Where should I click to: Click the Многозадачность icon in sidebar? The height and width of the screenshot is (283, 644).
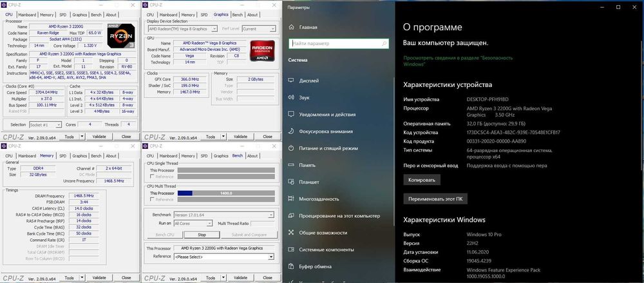click(x=291, y=199)
